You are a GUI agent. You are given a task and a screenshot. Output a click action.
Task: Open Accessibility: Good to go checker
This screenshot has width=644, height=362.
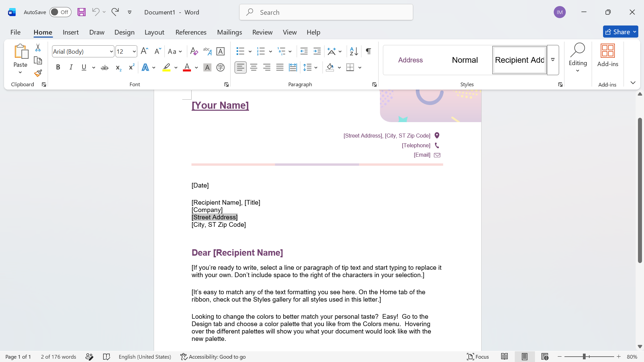click(213, 357)
